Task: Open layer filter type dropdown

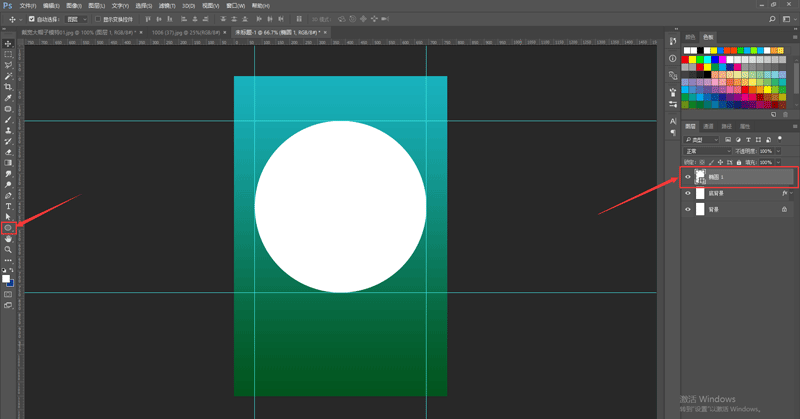Action: pos(702,139)
